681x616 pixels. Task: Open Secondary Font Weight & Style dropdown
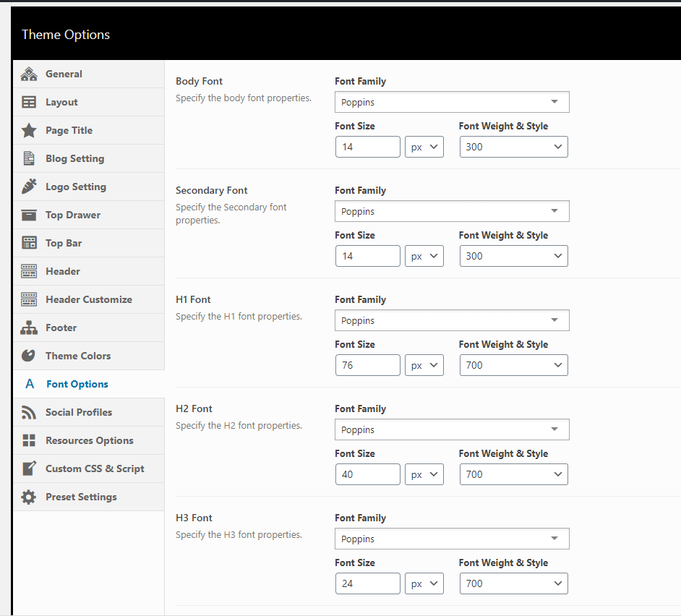click(x=513, y=256)
